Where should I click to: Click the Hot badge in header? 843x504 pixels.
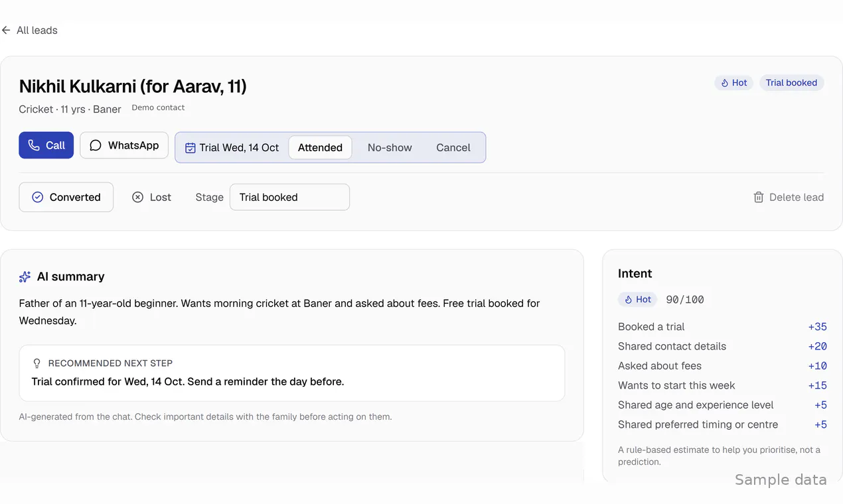(733, 83)
